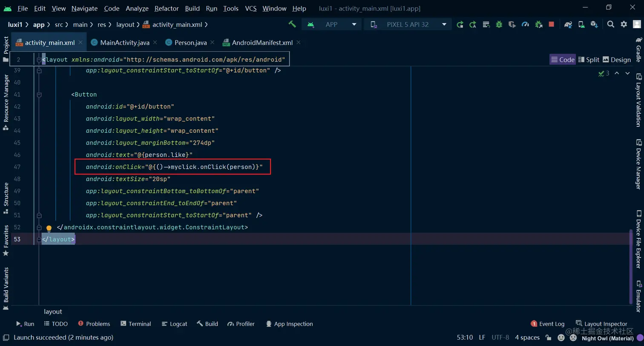Switch to the AndroidManifest.xml tab
Viewport: 644px width, 346px height.
click(262, 43)
